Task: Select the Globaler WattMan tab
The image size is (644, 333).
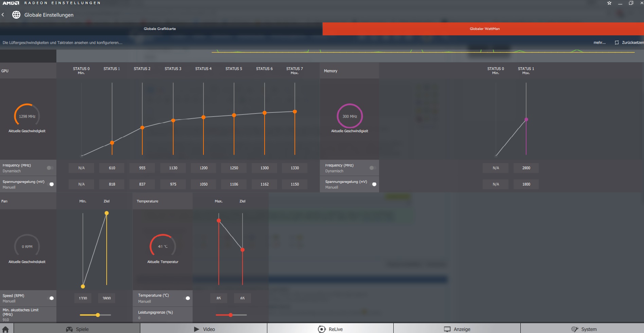Action: 483,29
